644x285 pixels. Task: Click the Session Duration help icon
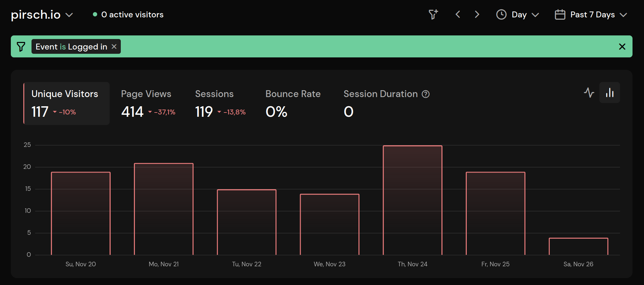(426, 94)
